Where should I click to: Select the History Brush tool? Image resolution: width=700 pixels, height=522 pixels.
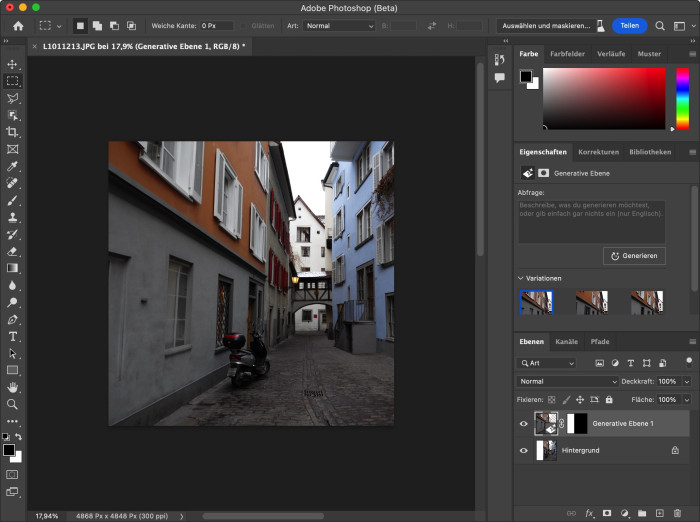tap(12, 234)
